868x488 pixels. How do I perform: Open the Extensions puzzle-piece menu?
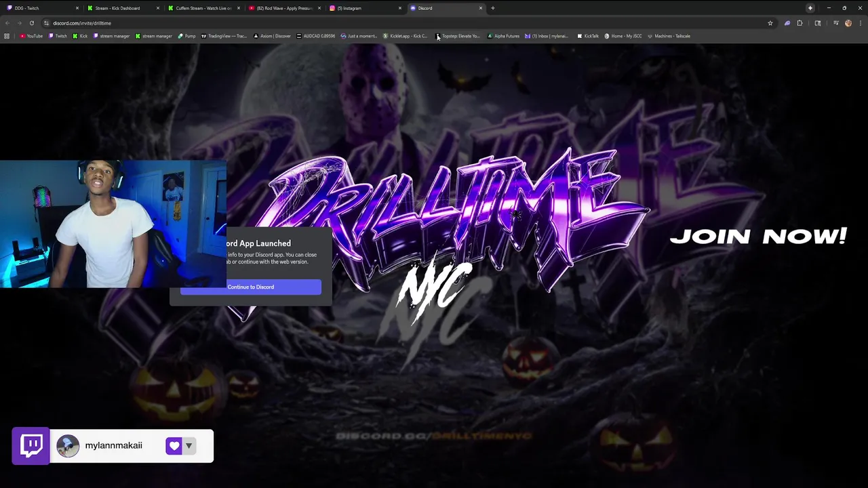(x=800, y=23)
